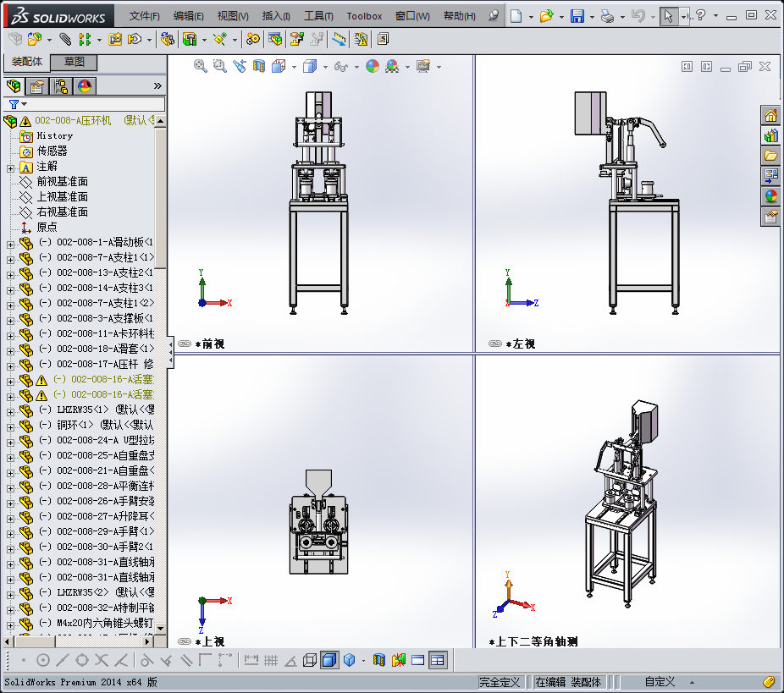Viewport: 784px width, 693px height.
Task: Click the Previous View icon
Action: coord(240,66)
